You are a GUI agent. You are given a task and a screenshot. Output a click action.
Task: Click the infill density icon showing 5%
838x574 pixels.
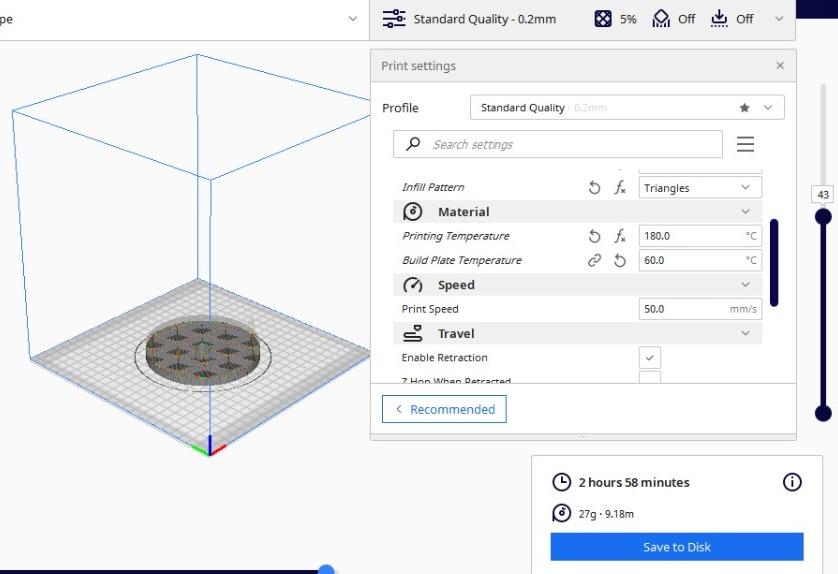[603, 19]
